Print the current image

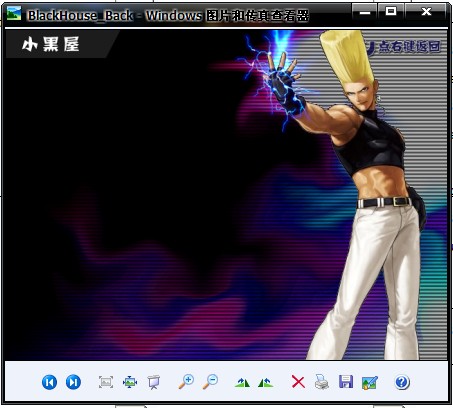point(322,382)
